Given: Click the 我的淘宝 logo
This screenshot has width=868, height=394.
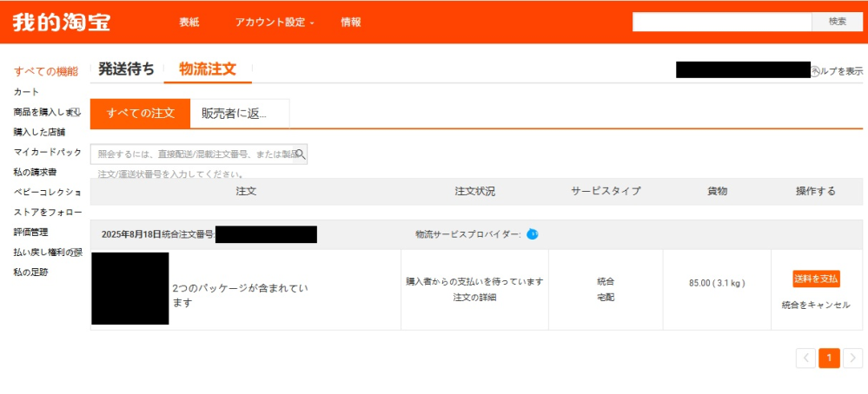Looking at the screenshot, I should click(x=62, y=23).
